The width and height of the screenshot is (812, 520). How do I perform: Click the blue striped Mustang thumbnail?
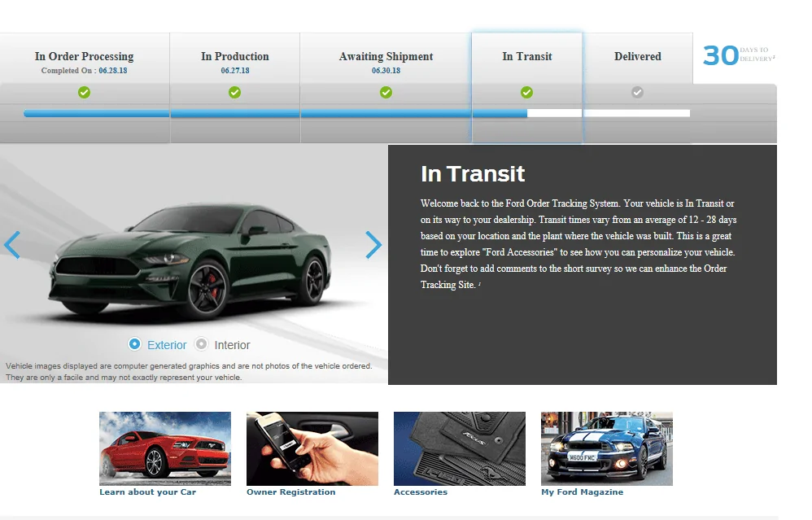coord(607,448)
